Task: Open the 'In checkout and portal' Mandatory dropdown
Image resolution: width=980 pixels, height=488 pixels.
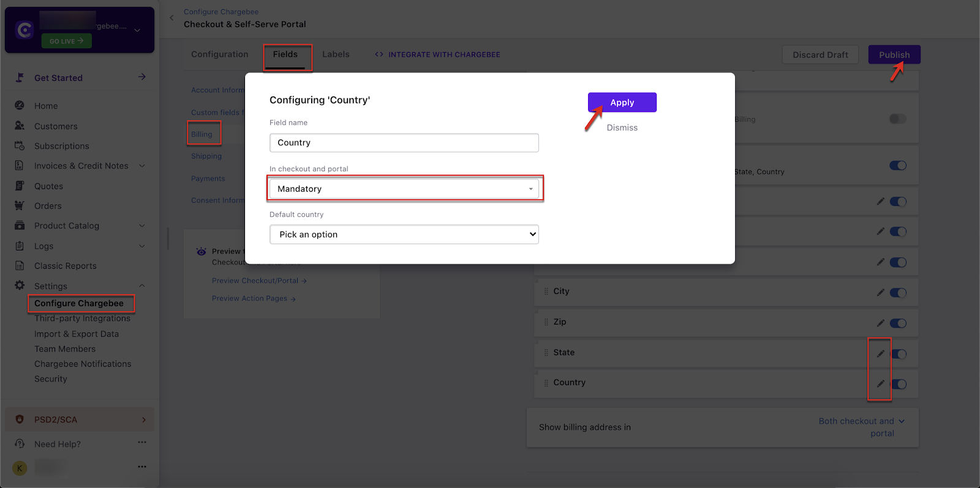Action: tap(404, 189)
